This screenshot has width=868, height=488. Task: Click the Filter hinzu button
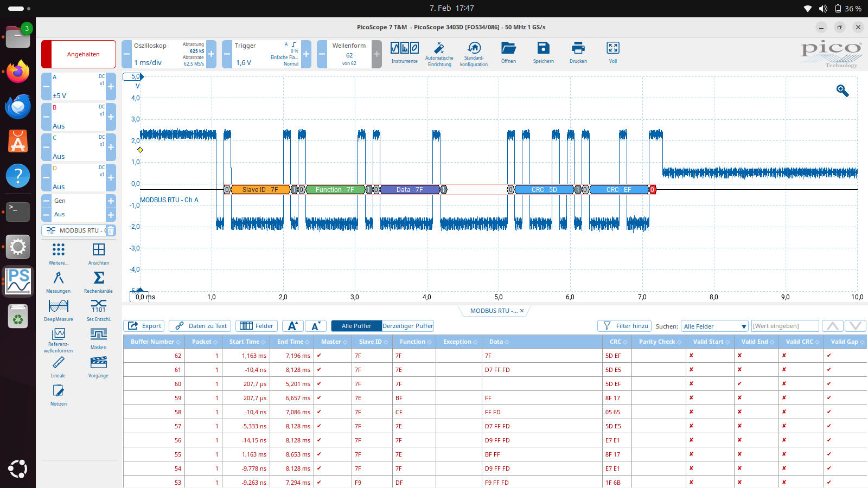click(624, 326)
